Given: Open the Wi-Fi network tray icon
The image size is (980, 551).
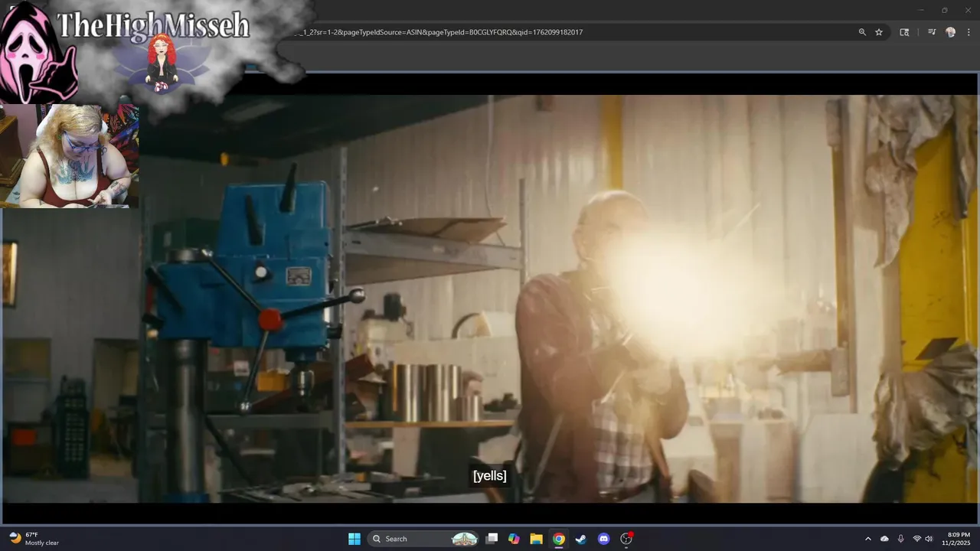Looking at the screenshot, I should tap(916, 539).
